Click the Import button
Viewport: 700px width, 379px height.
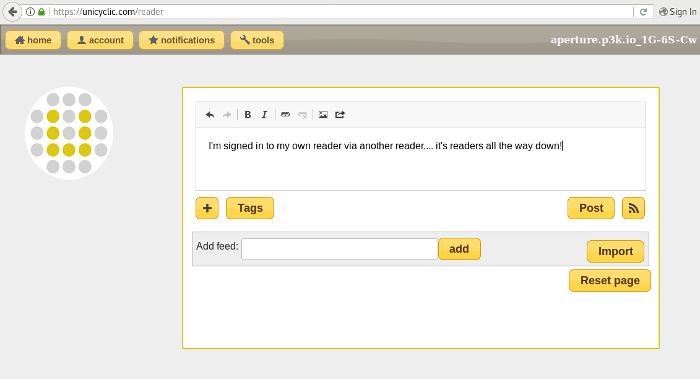pos(616,251)
